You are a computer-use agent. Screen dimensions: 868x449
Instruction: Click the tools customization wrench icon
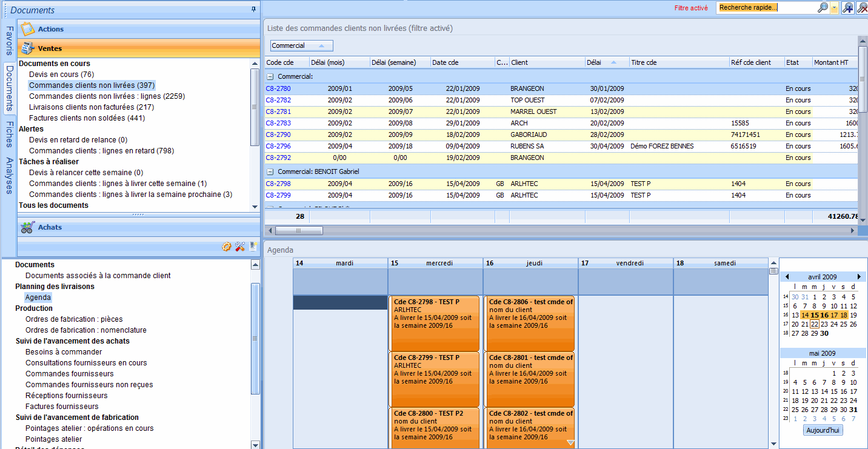point(239,247)
